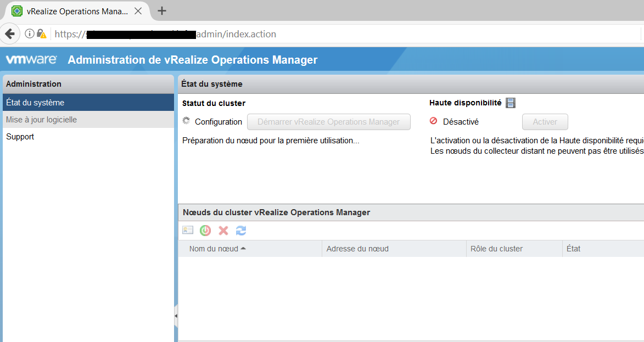This screenshot has height=342, width=644.
Task: Refresh the cluster nodes list
Action: point(241,231)
